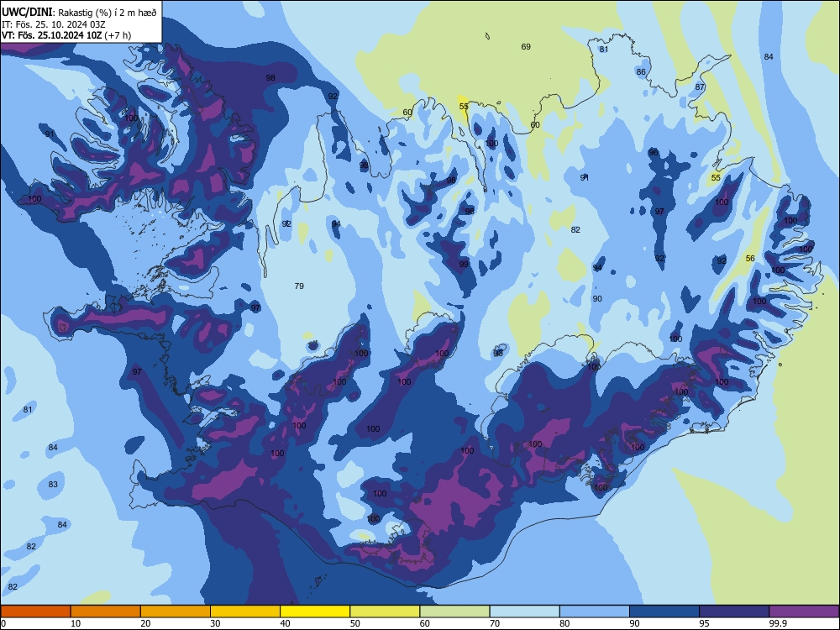Select the 30 legend scale label

tap(215, 623)
